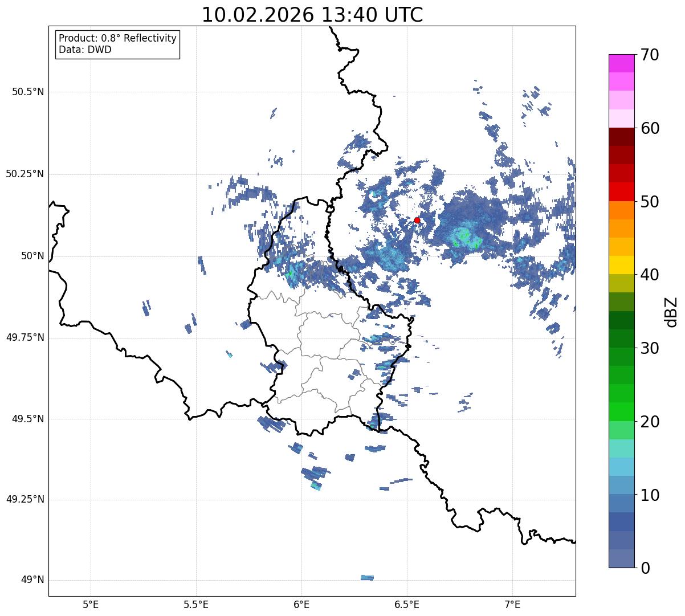The image size is (685, 616).
Task: Click the magenta top colorbar swatch
Action: click(x=621, y=63)
